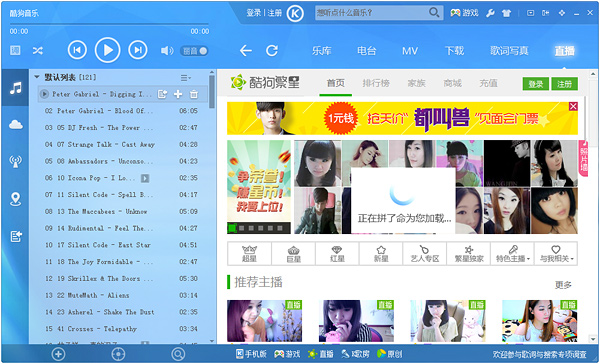Screen dimensions: 600x364
Task: Toggle the 丽音 sound enhancement switch
Action: [x=194, y=51]
